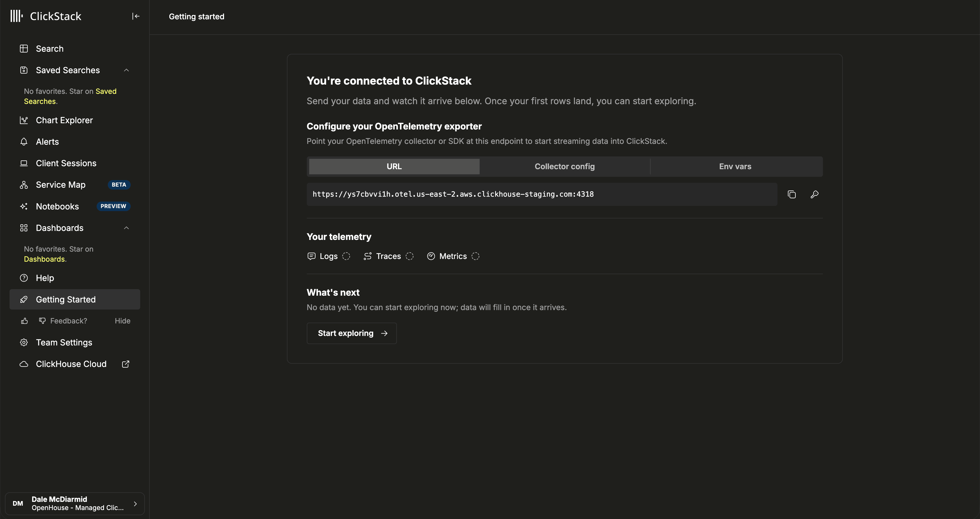Viewport: 980px width, 519px height.
Task: Click the ClickStack logo icon
Action: click(x=16, y=16)
